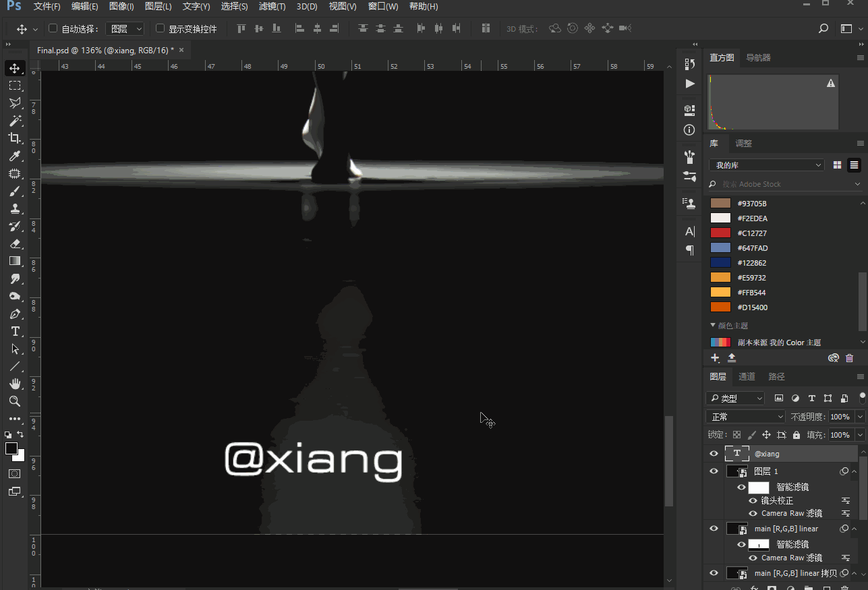868x590 pixels.
Task: Select the Magic Wand tool
Action: (15, 121)
